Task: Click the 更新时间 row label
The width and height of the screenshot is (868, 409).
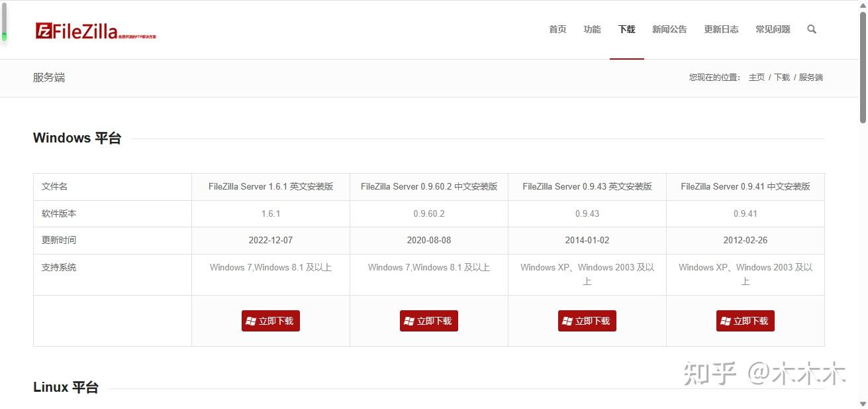Action: [x=59, y=240]
